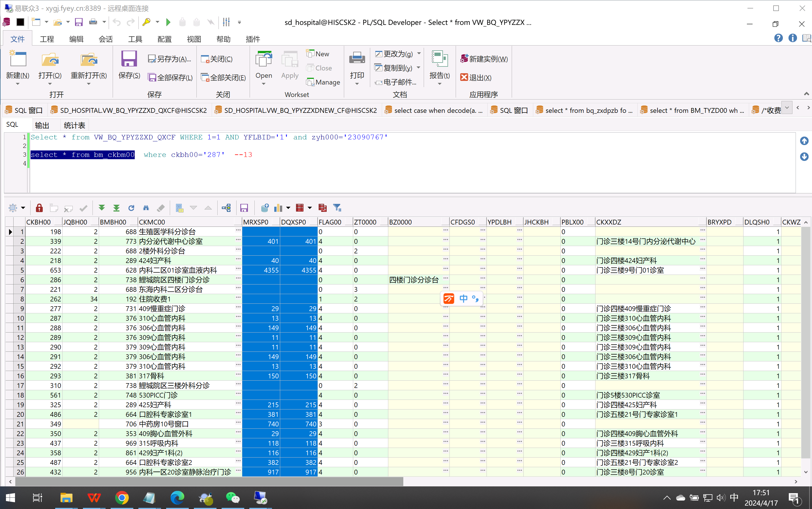This screenshot has width=812, height=509.
Task: Click the purple save results icon
Action: click(244, 208)
